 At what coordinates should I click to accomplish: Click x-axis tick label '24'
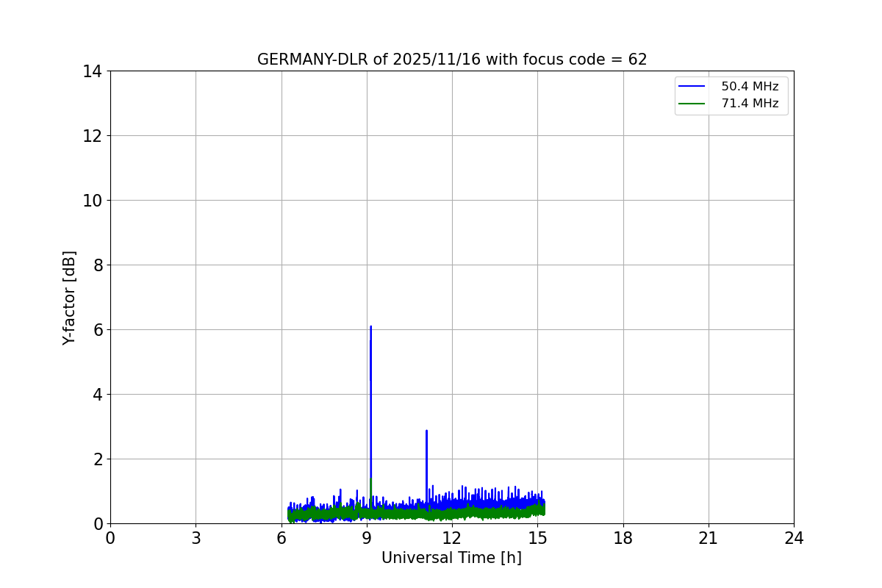tap(794, 538)
